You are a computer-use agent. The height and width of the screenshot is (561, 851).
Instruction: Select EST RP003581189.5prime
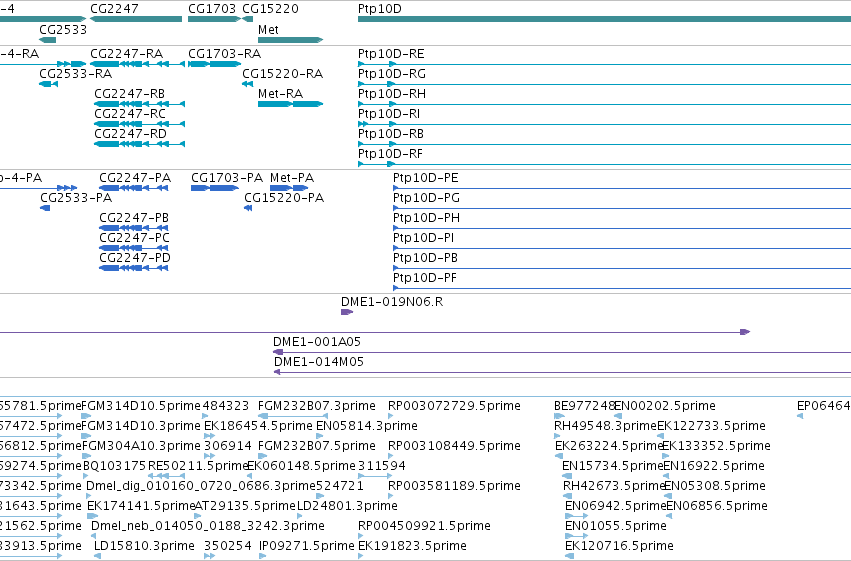[391, 496]
